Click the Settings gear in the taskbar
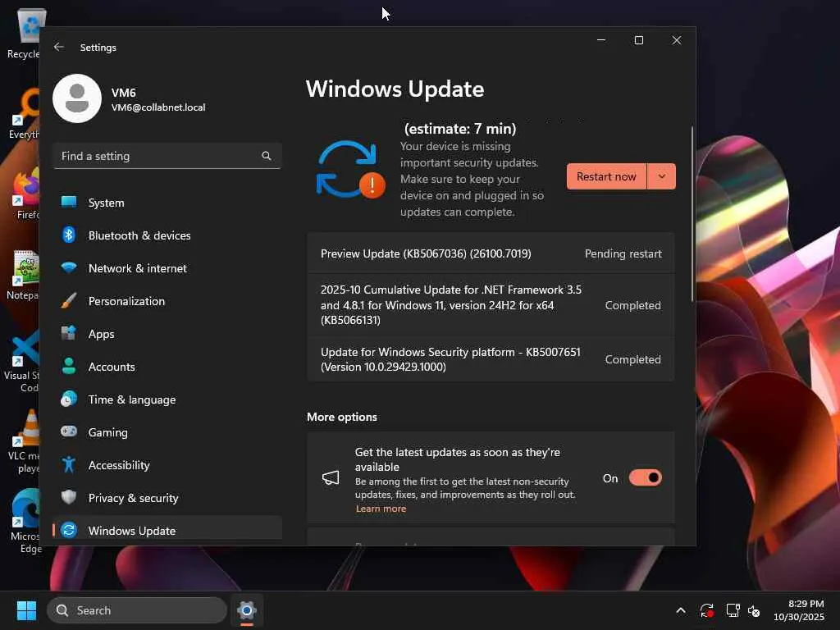This screenshot has height=630, width=840. [x=246, y=610]
